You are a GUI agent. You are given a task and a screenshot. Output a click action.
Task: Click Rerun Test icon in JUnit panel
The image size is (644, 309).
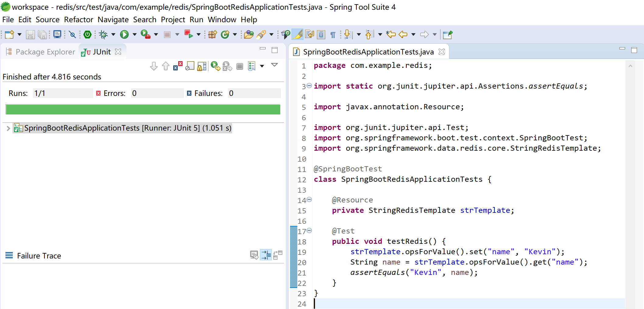pos(215,66)
